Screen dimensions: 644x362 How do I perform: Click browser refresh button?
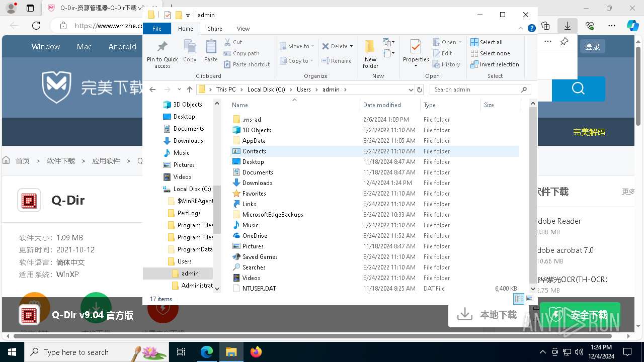(36, 25)
